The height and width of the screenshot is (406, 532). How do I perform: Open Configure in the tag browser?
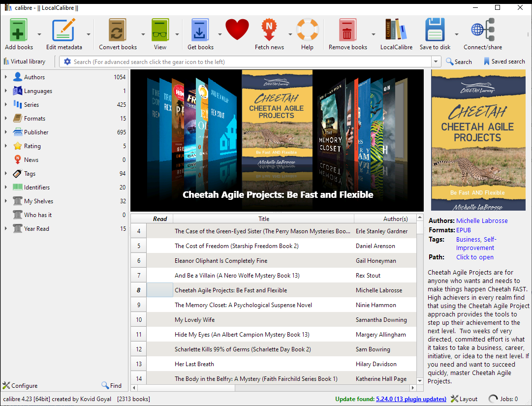[20, 386]
